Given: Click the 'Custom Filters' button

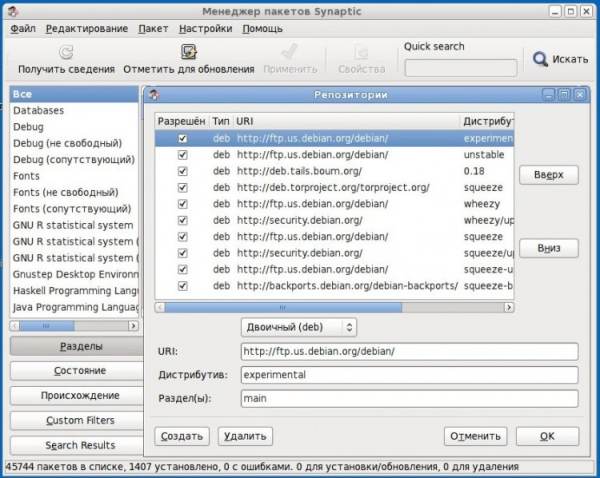Looking at the screenshot, I should (80, 420).
